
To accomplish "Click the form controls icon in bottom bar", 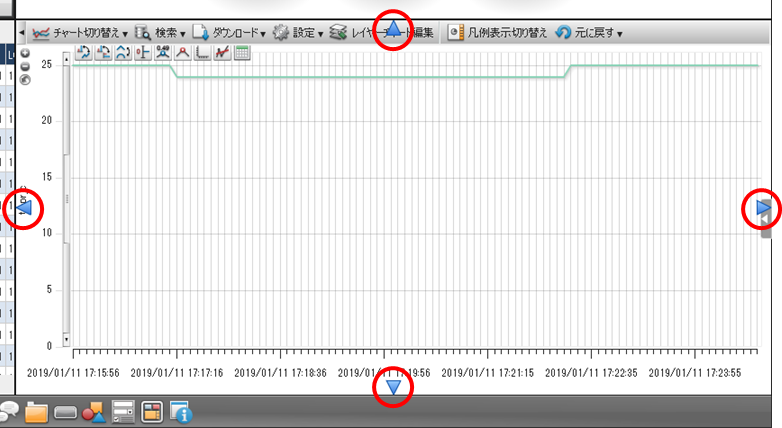I will click(x=123, y=412).
